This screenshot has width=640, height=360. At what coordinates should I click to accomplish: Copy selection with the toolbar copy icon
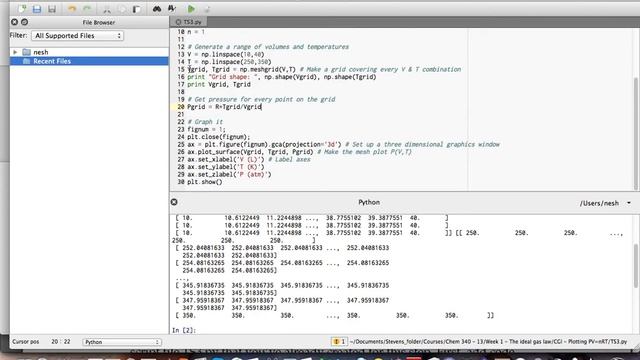122,9
